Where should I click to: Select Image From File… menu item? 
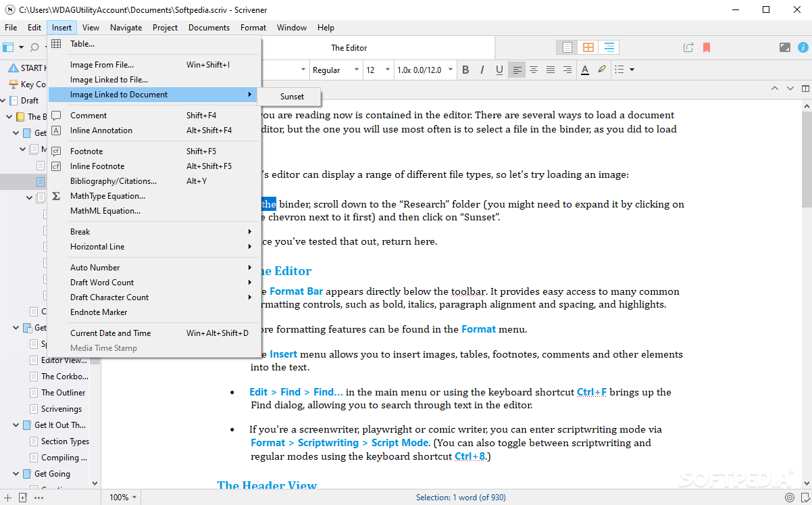155,65
